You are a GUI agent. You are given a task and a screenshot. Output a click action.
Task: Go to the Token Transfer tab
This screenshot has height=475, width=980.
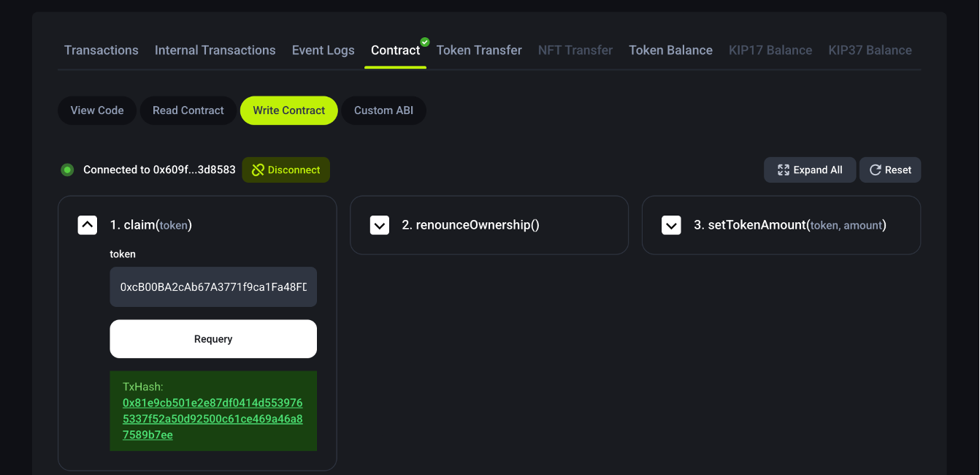[479, 50]
